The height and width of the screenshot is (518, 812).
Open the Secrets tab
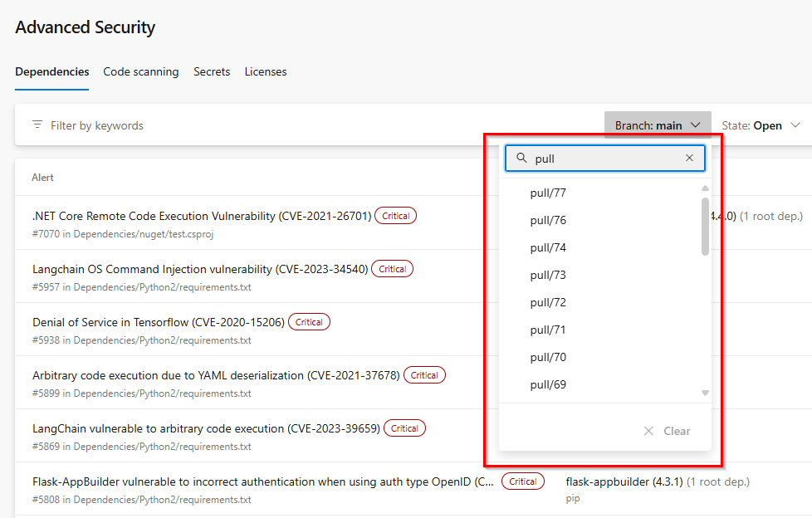[212, 71]
